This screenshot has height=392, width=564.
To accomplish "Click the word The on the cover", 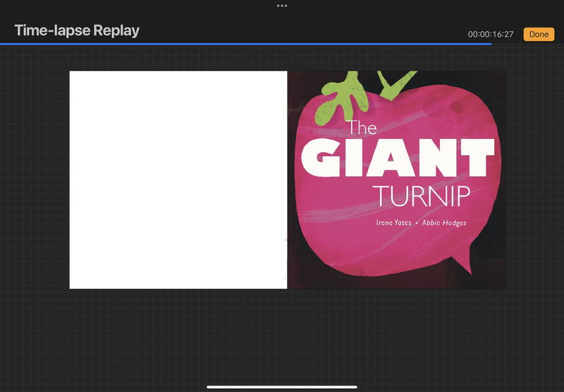I will pos(363,128).
